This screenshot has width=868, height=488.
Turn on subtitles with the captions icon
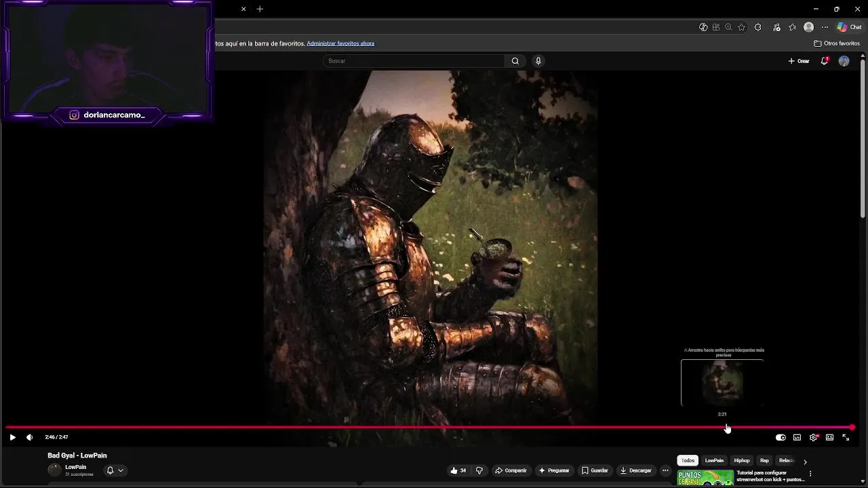[x=797, y=438]
